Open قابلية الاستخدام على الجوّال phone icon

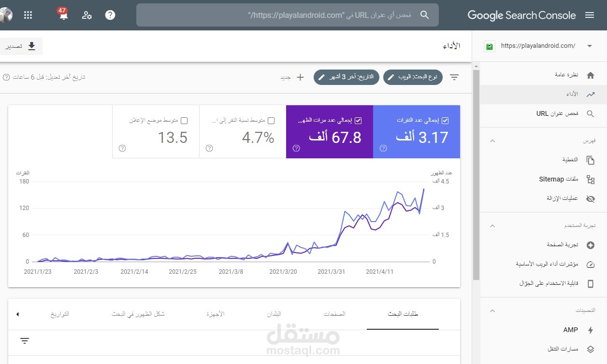(591, 283)
